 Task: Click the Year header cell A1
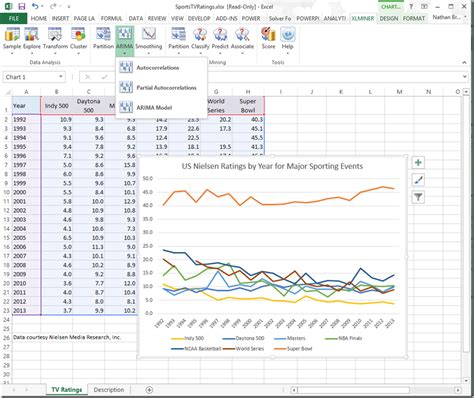26,106
